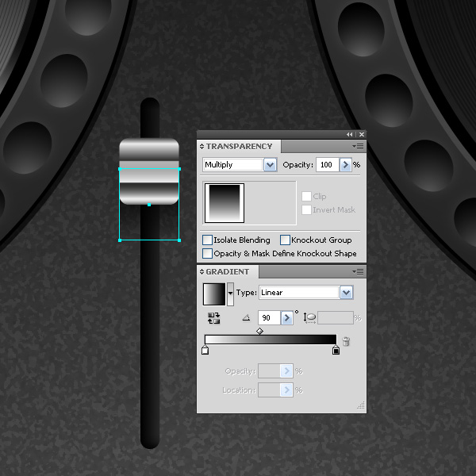Open the Multiply blending mode dropdown

(271, 165)
